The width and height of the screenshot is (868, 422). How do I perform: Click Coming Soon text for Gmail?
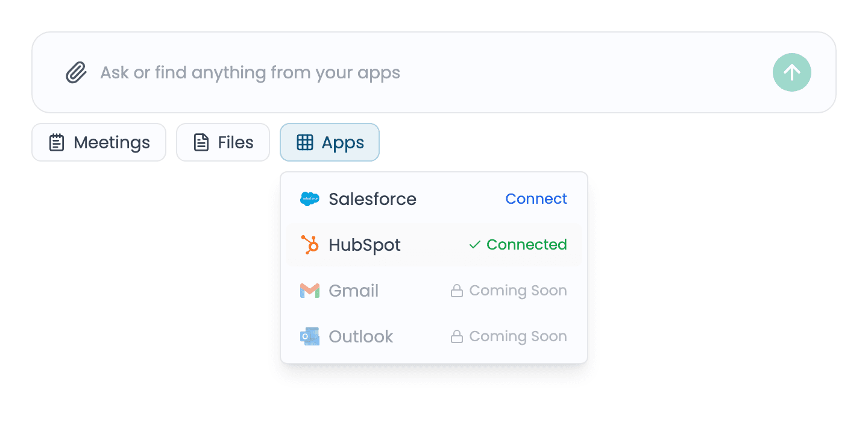pos(518,291)
